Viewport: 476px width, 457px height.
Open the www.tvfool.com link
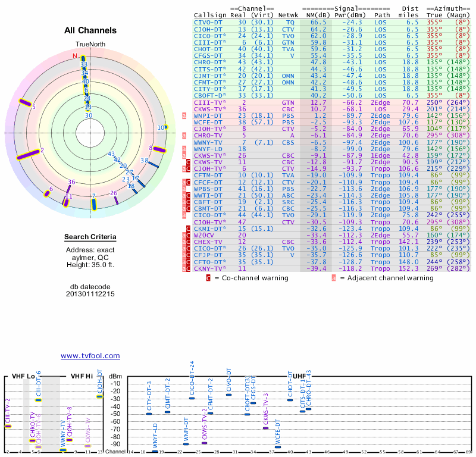click(x=90, y=356)
